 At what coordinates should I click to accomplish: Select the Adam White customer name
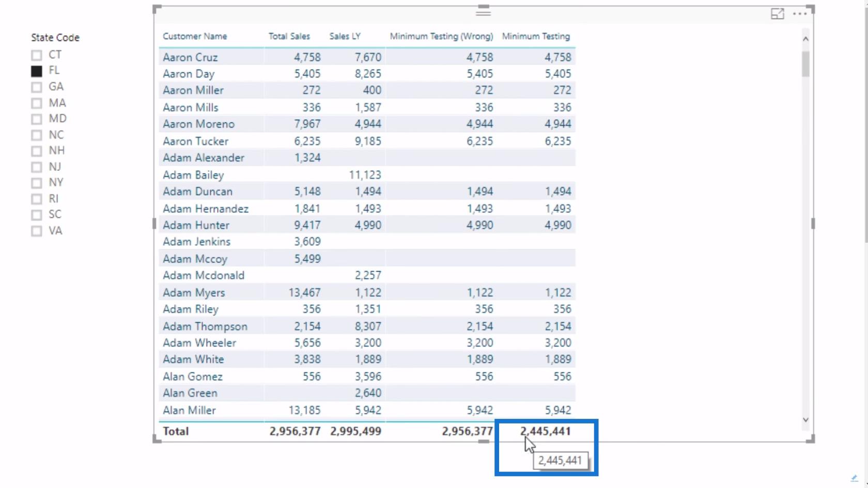click(x=193, y=359)
